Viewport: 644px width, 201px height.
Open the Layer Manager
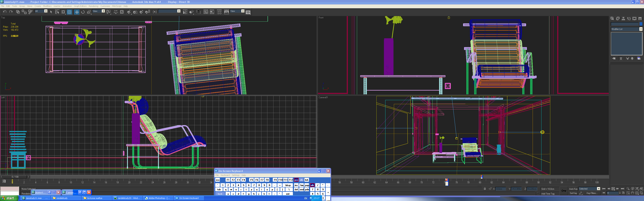click(199, 12)
